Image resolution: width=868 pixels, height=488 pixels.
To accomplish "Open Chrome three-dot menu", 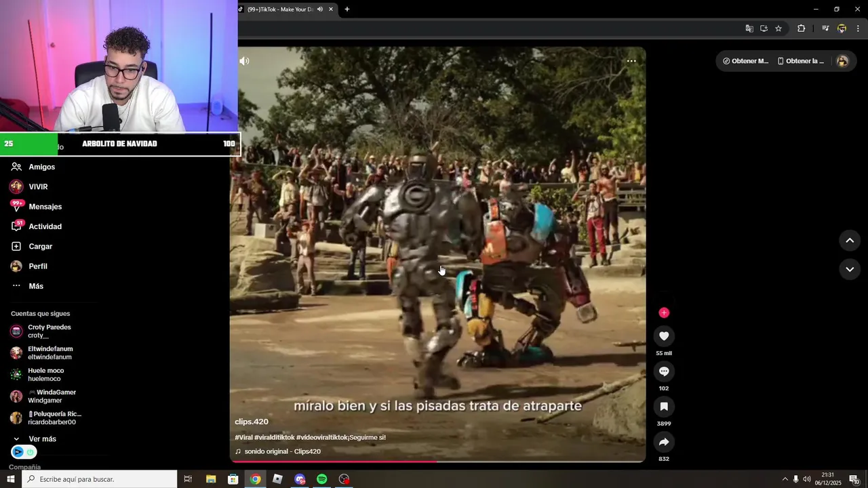I will [x=858, y=28].
